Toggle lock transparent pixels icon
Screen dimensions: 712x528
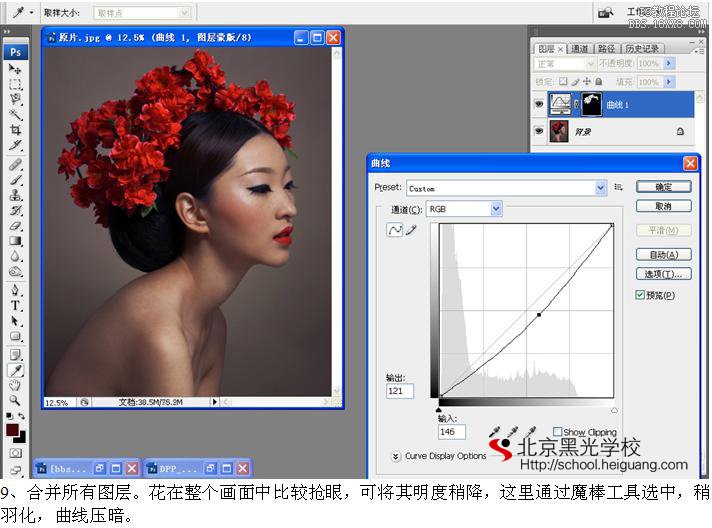point(563,81)
